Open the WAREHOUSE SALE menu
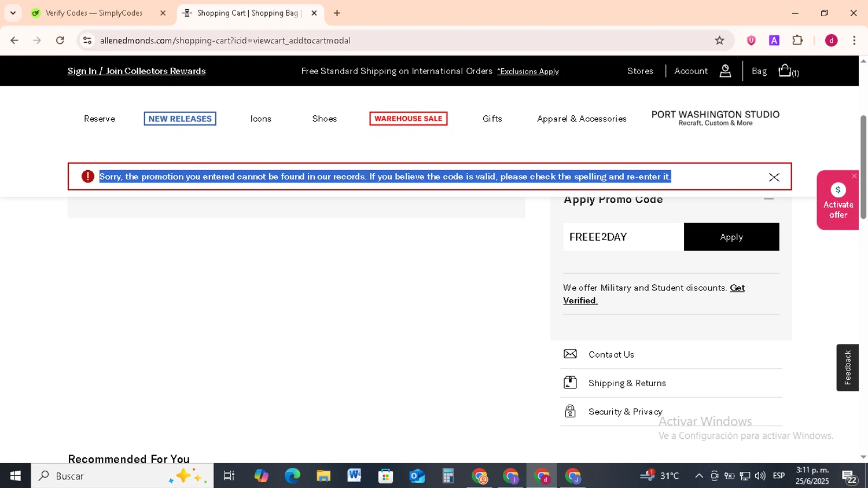 click(x=409, y=119)
